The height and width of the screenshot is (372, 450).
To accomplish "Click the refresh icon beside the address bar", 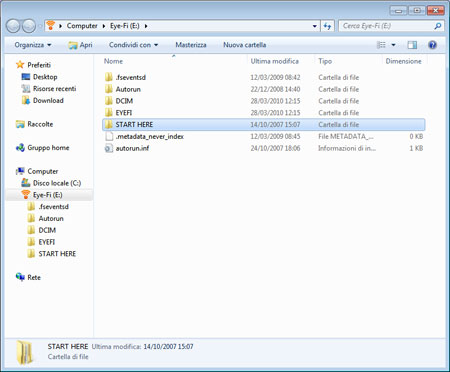I will click(x=328, y=26).
